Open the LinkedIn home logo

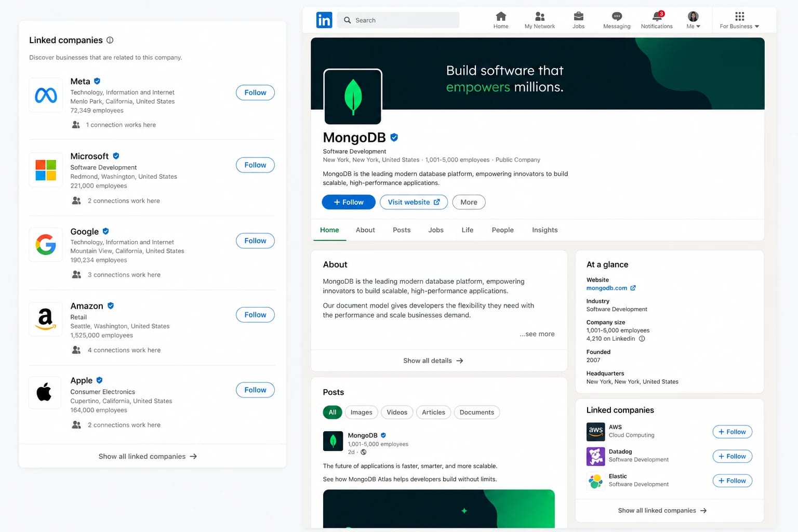pos(324,20)
